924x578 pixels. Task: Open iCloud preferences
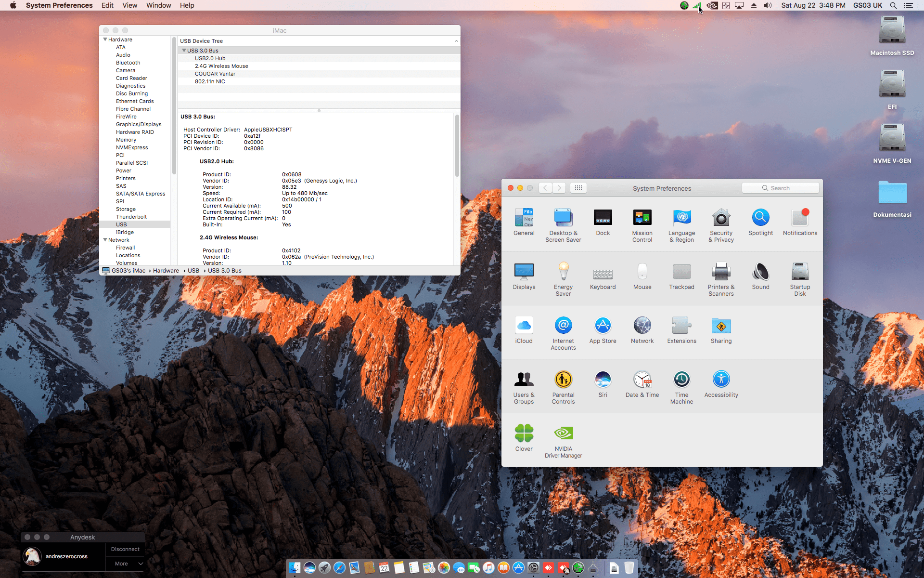(x=524, y=330)
